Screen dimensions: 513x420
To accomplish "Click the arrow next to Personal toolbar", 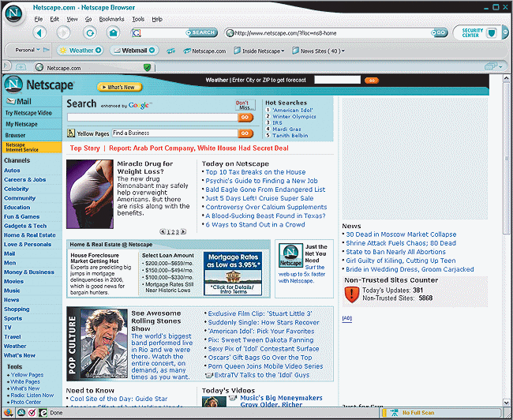I will [x=46, y=50].
